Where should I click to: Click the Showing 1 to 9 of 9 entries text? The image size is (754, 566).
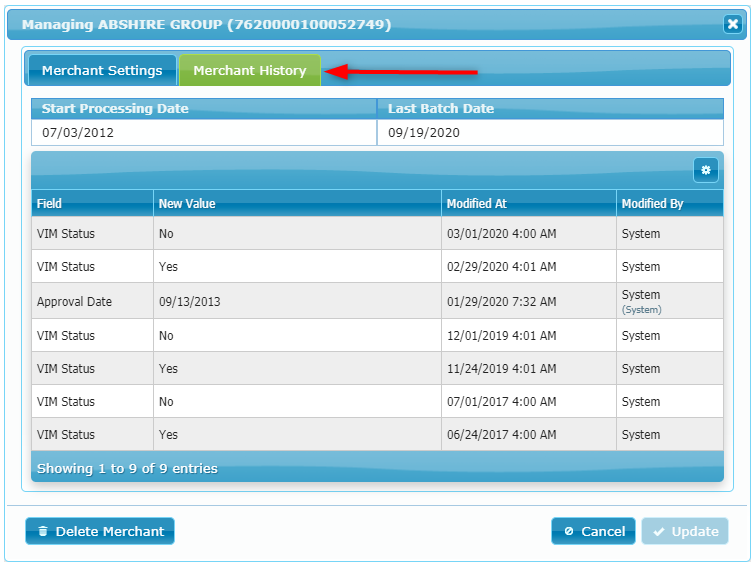coord(127,468)
